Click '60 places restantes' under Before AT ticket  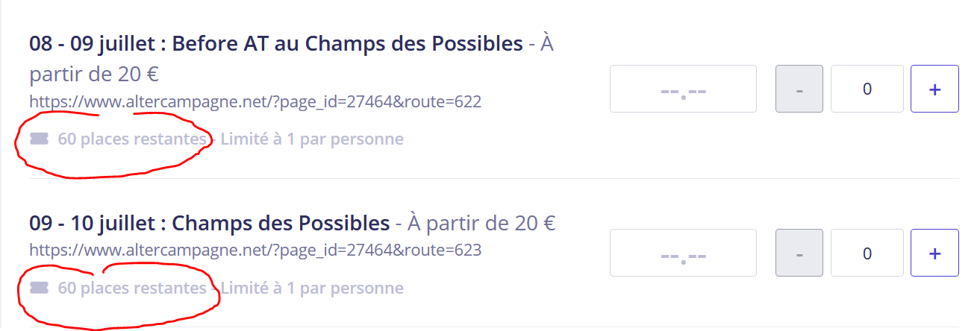coord(132,139)
